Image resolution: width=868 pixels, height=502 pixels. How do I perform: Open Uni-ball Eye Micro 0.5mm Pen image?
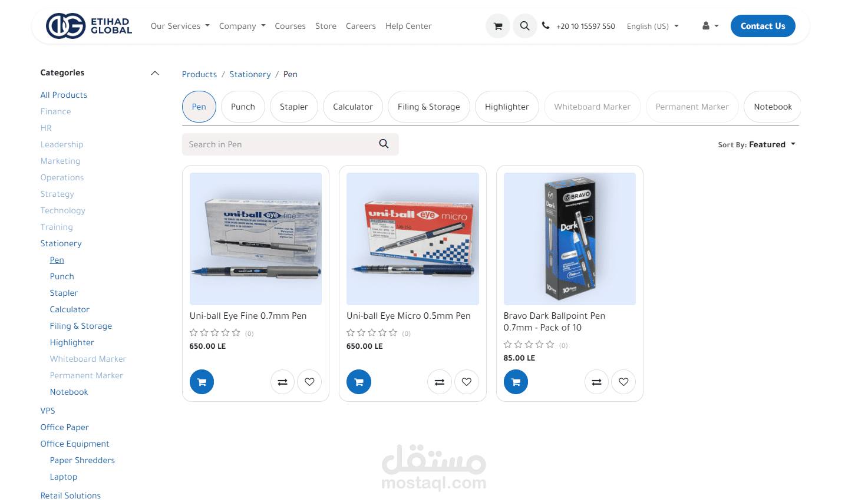[x=412, y=239]
